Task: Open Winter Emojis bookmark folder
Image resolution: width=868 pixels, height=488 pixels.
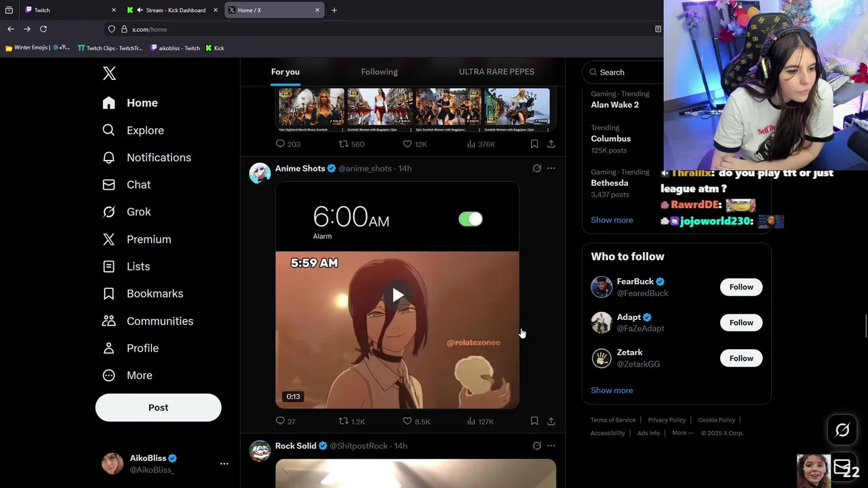Action: coord(37,48)
